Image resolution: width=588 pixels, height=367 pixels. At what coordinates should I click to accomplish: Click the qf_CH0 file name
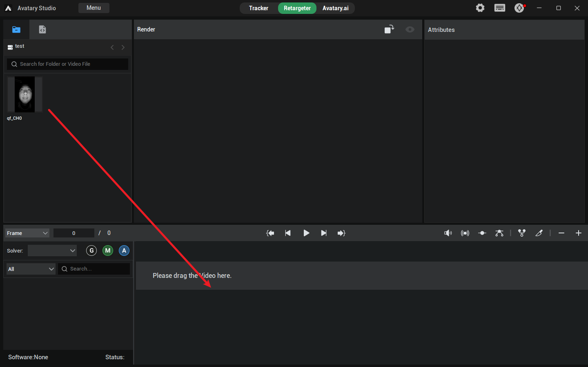click(x=14, y=118)
